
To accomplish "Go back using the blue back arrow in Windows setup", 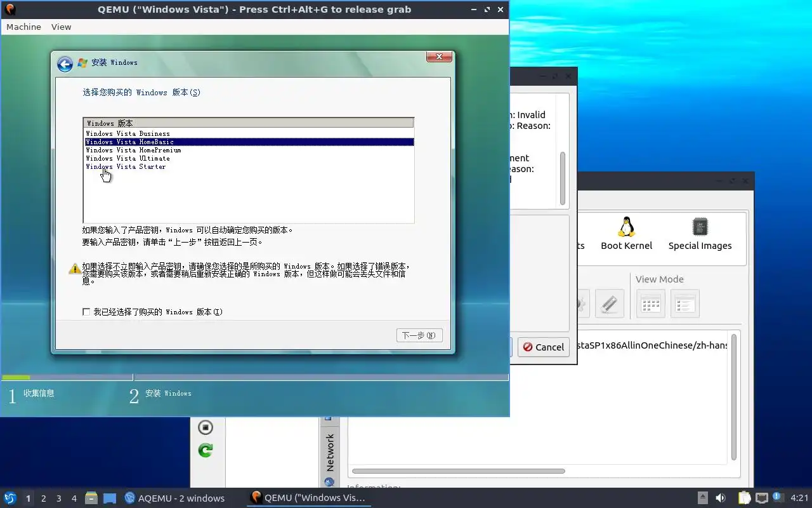I will point(64,63).
